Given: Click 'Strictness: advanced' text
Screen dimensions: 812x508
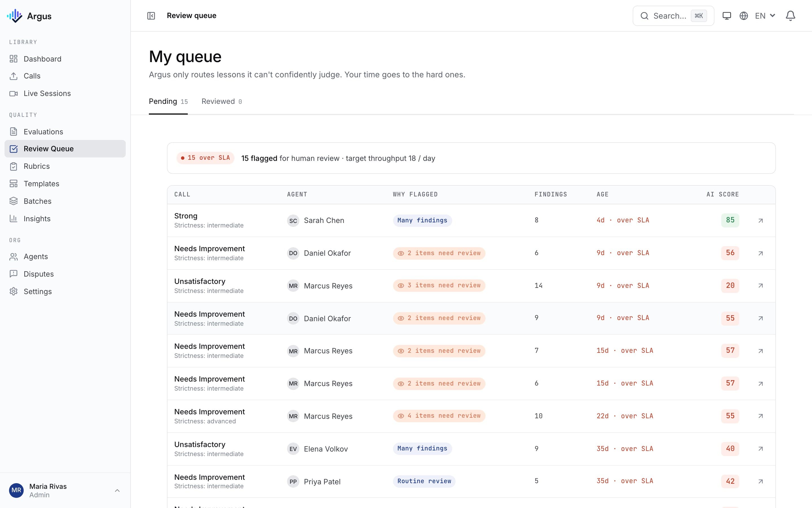Looking at the screenshot, I should tap(205, 421).
